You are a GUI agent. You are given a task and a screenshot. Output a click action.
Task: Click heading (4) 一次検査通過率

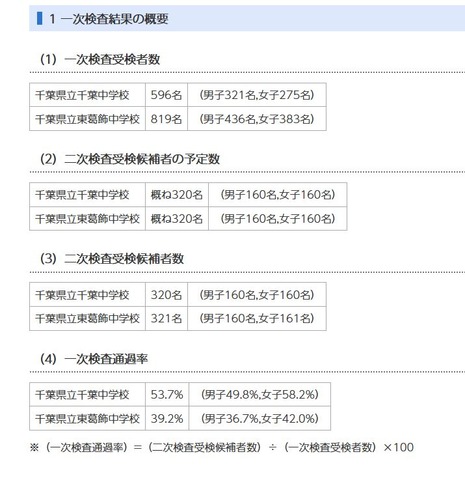coord(94,359)
